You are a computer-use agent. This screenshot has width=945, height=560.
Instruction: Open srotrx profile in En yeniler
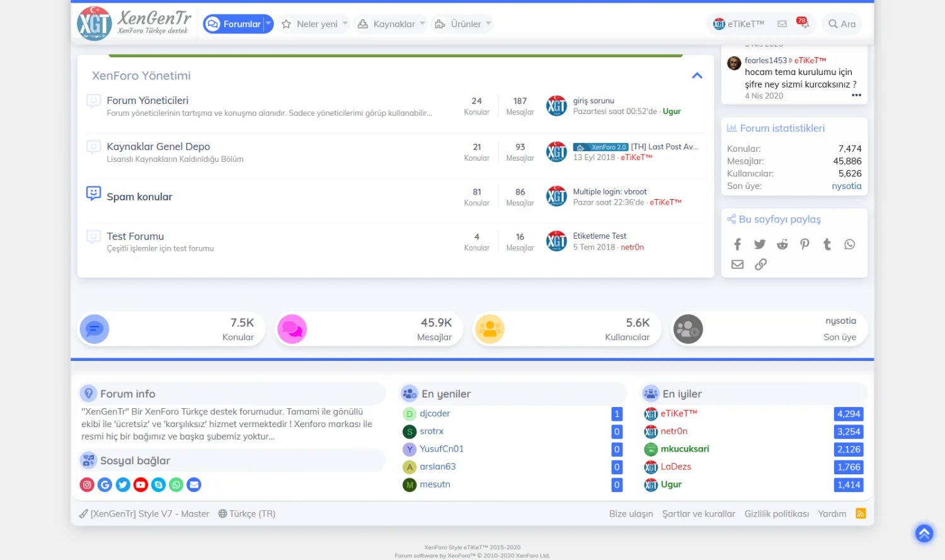[432, 431]
